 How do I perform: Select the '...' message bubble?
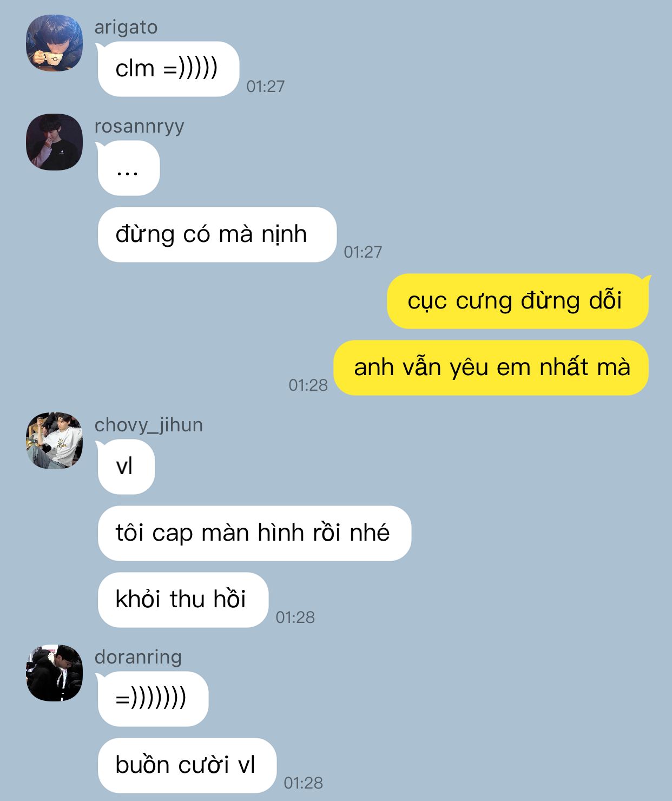(128, 168)
